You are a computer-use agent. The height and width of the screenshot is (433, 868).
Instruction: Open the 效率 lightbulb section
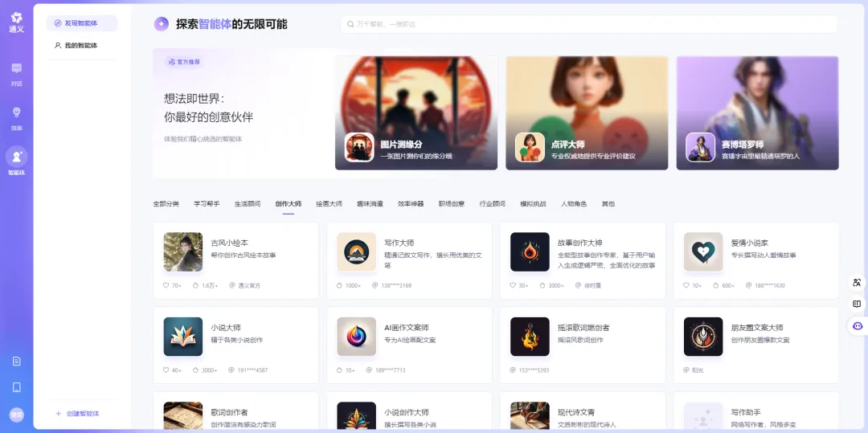click(x=17, y=118)
